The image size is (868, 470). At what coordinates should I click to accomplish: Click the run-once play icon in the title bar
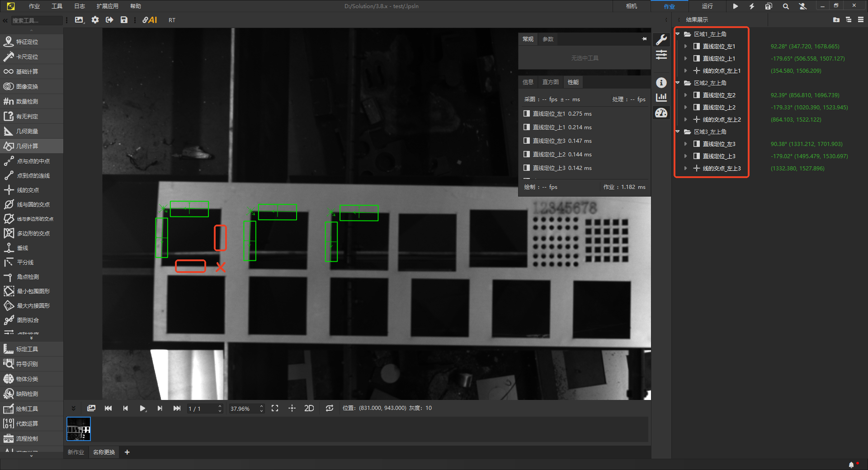point(736,6)
